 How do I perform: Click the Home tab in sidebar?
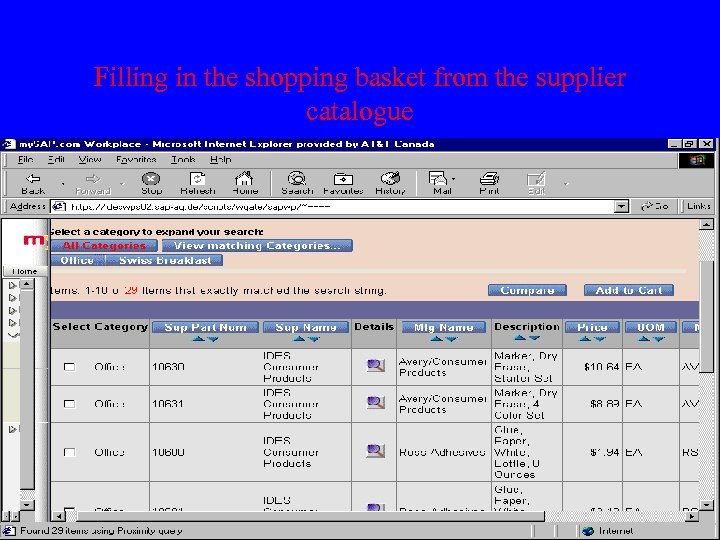tap(25, 271)
